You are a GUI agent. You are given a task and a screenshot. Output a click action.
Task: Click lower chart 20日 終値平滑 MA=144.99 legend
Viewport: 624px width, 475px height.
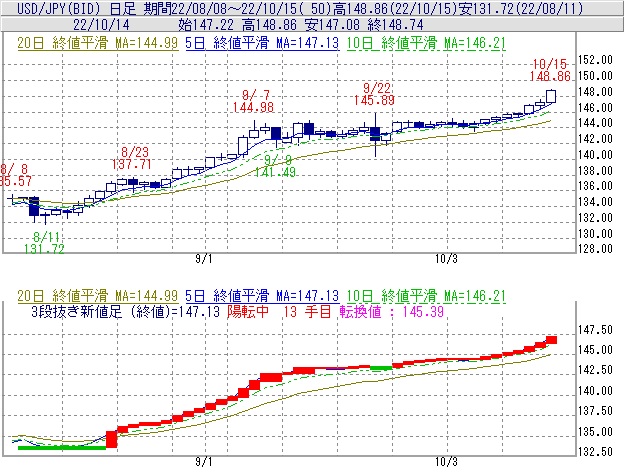(x=98, y=296)
